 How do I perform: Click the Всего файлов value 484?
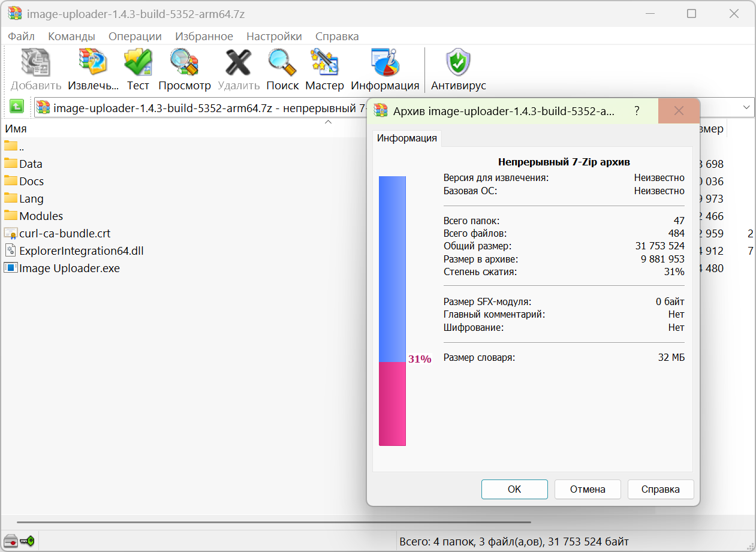676,233
